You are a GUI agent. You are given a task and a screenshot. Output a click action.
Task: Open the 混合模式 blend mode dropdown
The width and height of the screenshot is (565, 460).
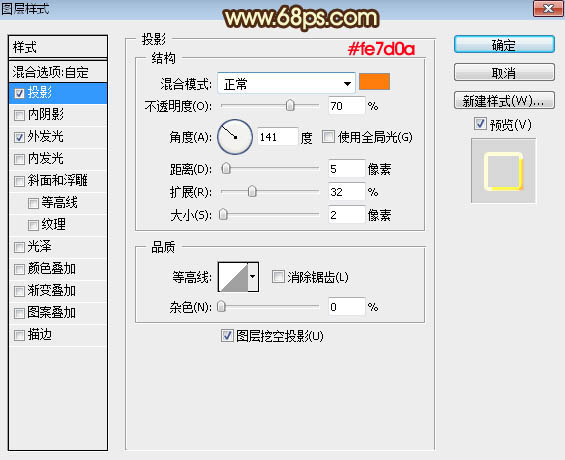pyautogui.click(x=286, y=84)
